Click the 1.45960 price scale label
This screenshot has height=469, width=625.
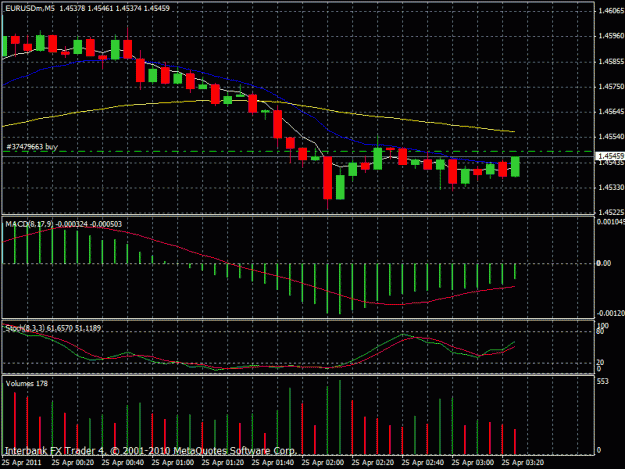(611, 36)
